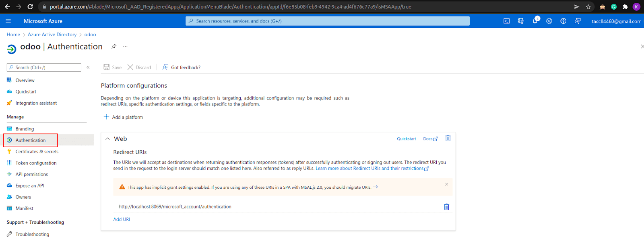Go to Azure Active Directory breadcrumb
This screenshot has width=644, height=237.
click(x=52, y=35)
